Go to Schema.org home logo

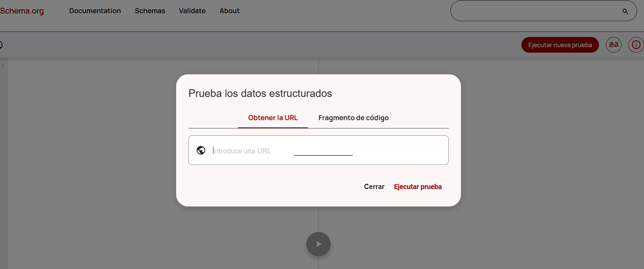(22, 11)
